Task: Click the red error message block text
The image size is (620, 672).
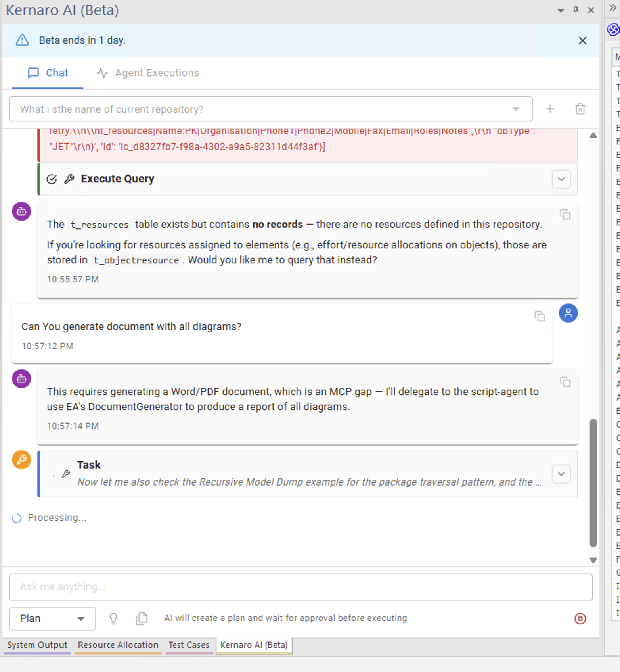Action: click(x=293, y=139)
